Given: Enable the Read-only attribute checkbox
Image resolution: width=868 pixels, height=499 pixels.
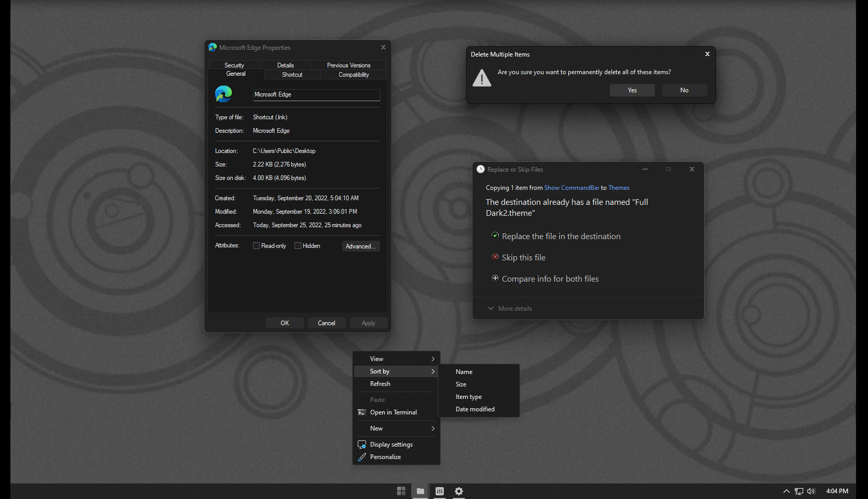Looking at the screenshot, I should [x=256, y=245].
